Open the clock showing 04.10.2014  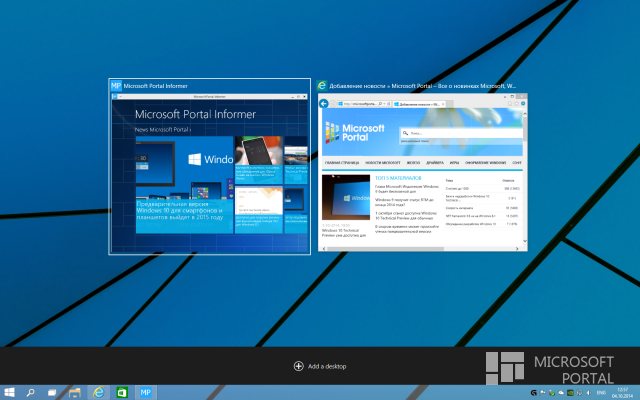(622, 393)
